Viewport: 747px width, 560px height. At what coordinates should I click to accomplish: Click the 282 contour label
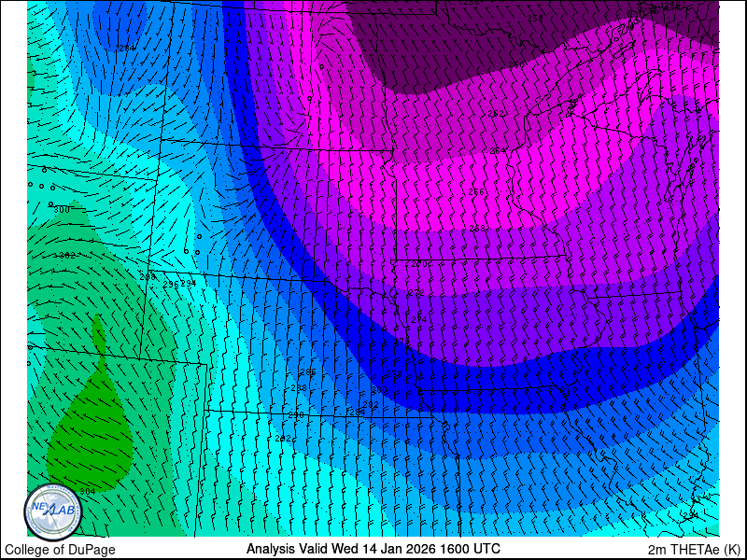(x=371, y=405)
